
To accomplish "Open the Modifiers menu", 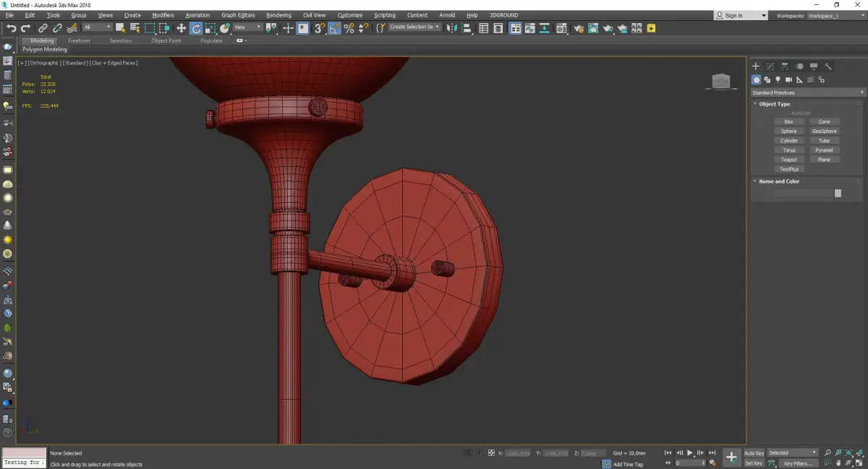I will (x=163, y=15).
